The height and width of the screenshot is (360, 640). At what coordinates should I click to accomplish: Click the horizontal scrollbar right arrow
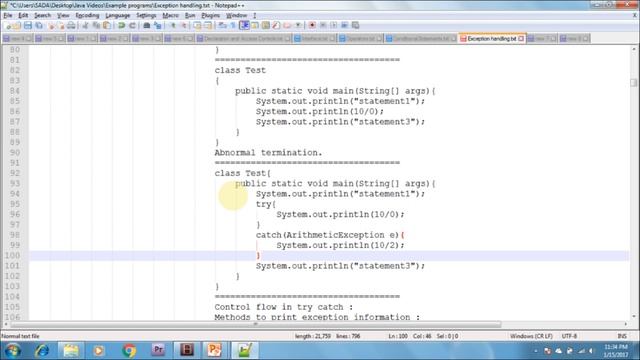(625, 324)
